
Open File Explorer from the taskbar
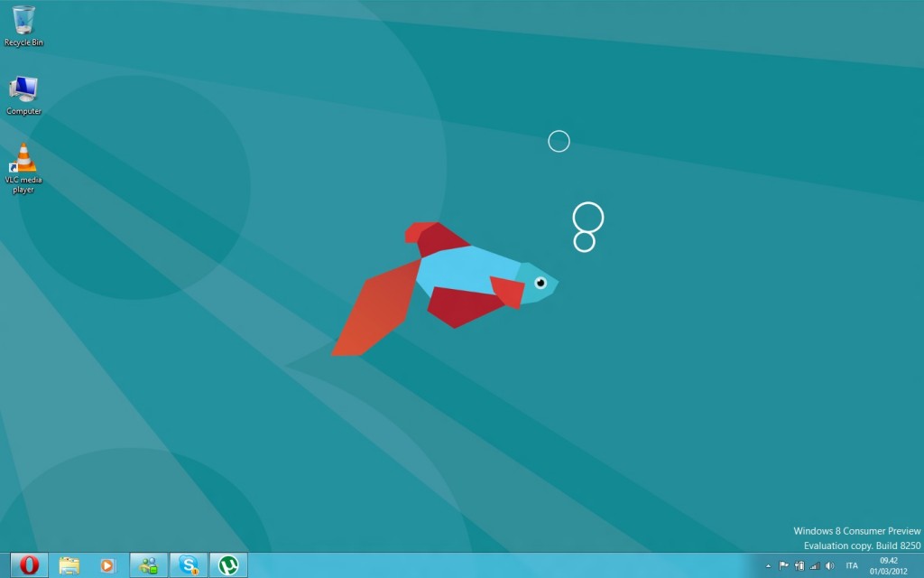click(69, 565)
